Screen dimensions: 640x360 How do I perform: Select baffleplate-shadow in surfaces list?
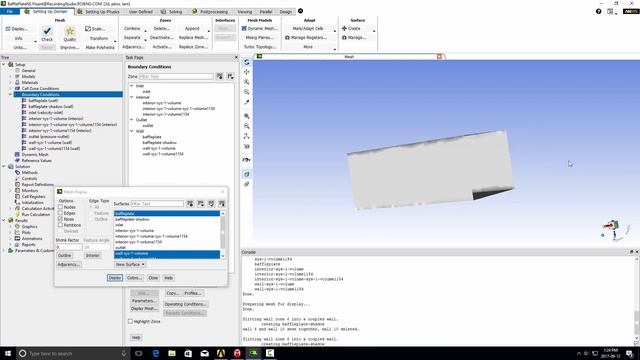coord(132,219)
